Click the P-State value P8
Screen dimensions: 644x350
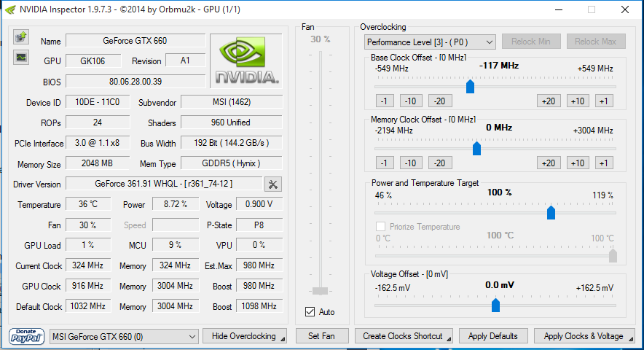tap(259, 225)
